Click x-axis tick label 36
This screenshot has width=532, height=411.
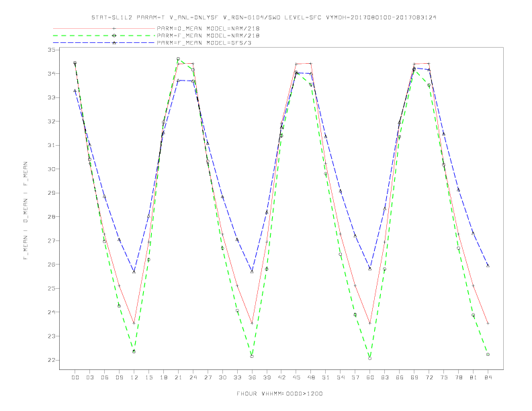click(252, 377)
